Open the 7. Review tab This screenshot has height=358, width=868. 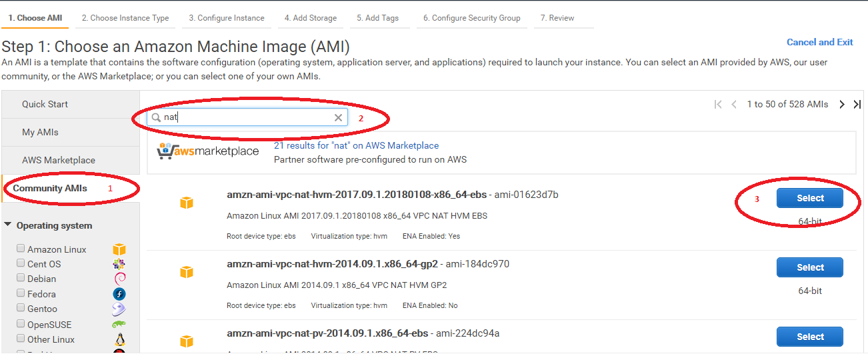click(x=557, y=18)
